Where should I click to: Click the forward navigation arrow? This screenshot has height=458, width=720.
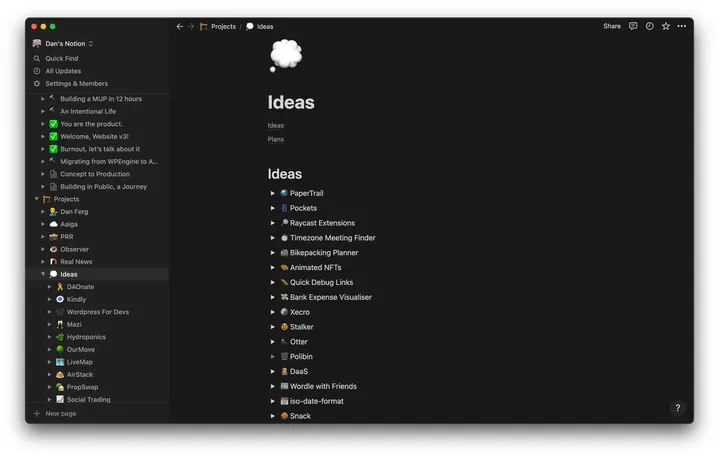(x=191, y=27)
